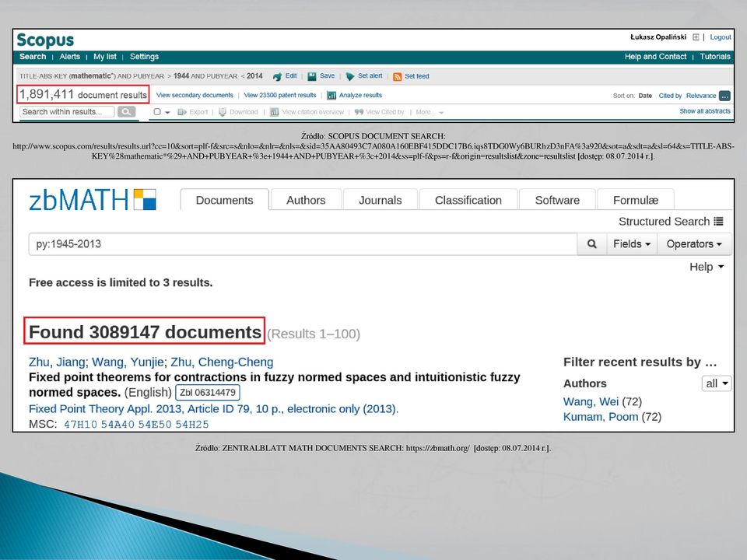Viewport: 747px width, 560px height.
Task: Click the Edit pencil icon in Scopus
Action: (277, 76)
